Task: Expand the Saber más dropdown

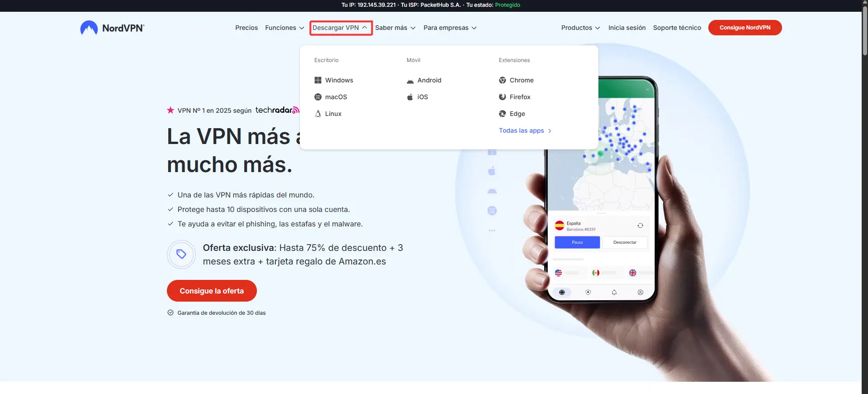Action: click(x=395, y=28)
